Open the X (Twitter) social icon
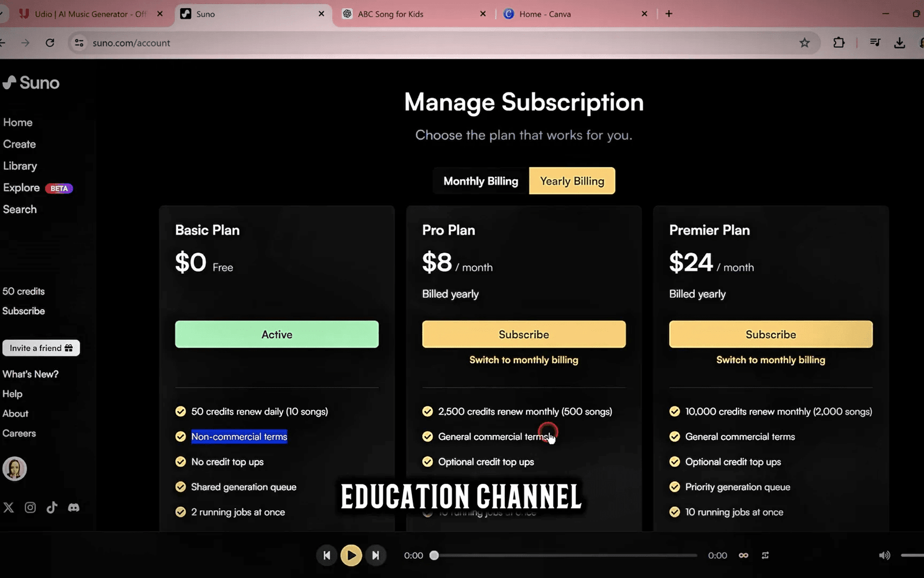This screenshot has height=578, width=924. [9, 507]
